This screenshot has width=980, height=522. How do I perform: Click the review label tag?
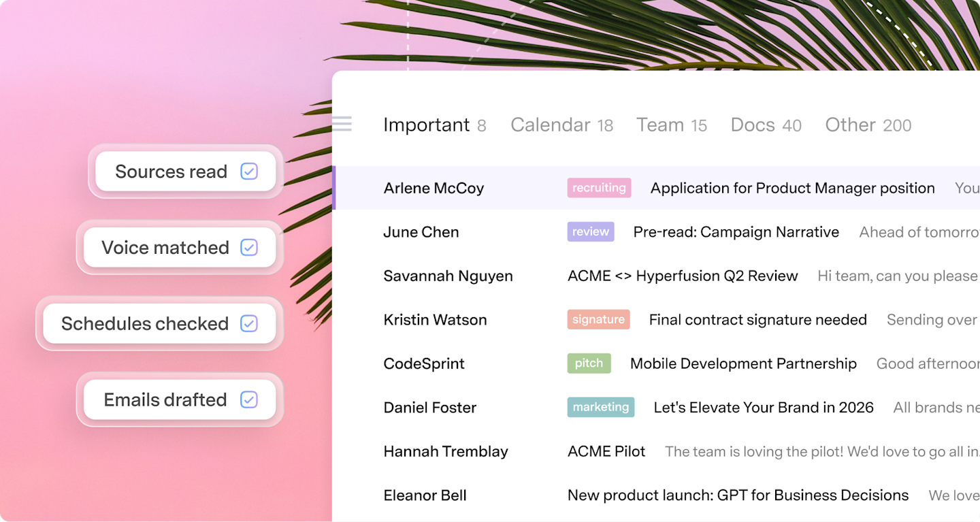point(591,231)
